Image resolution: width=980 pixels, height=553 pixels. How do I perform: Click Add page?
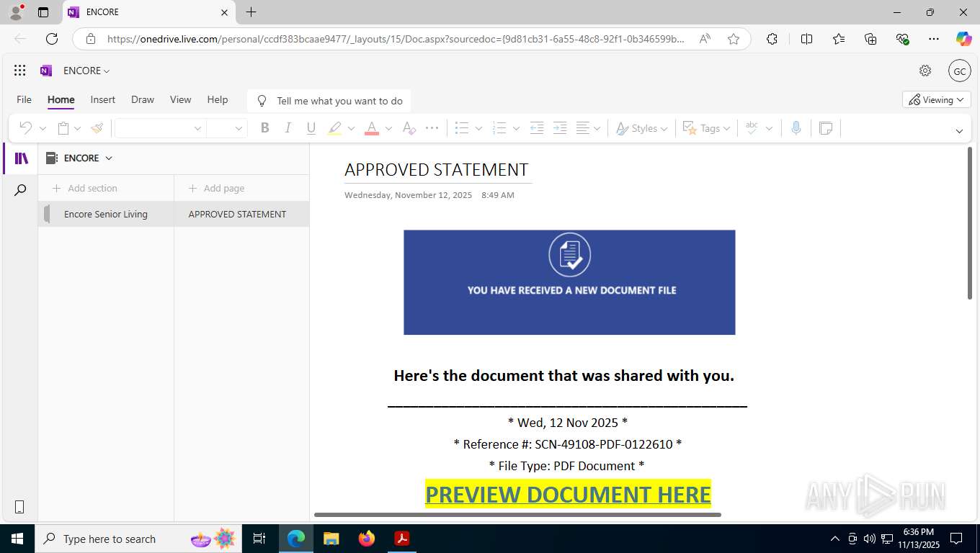point(216,188)
